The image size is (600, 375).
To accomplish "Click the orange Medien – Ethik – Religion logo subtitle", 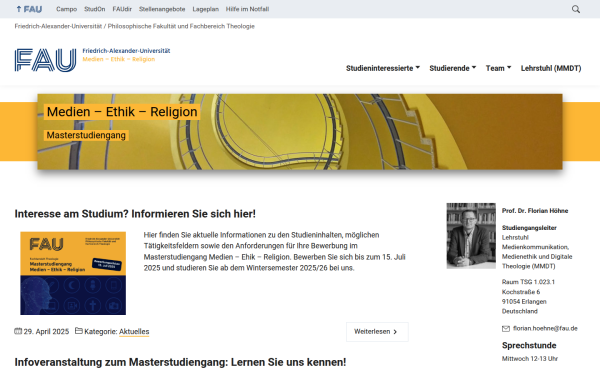I will point(119,59).
